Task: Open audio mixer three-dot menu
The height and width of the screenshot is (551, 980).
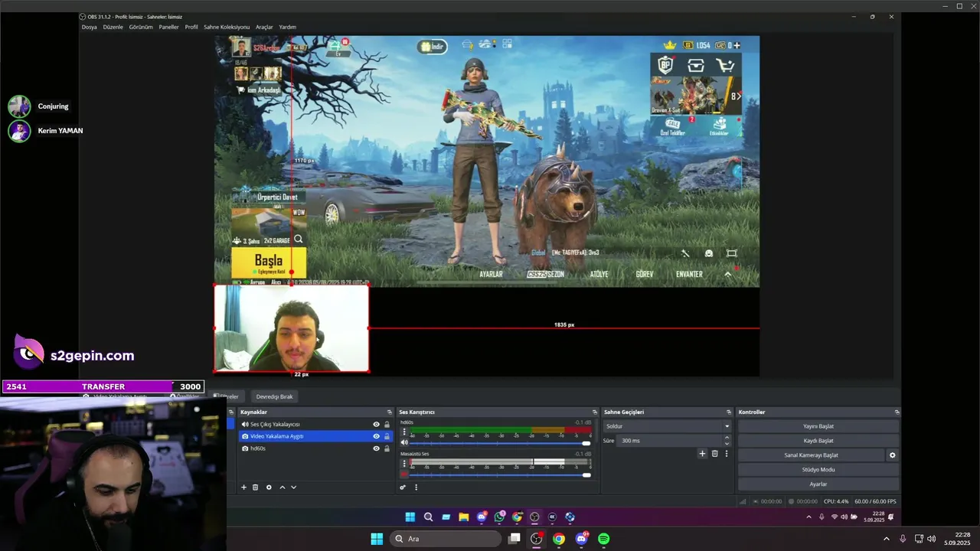Action: (416, 487)
